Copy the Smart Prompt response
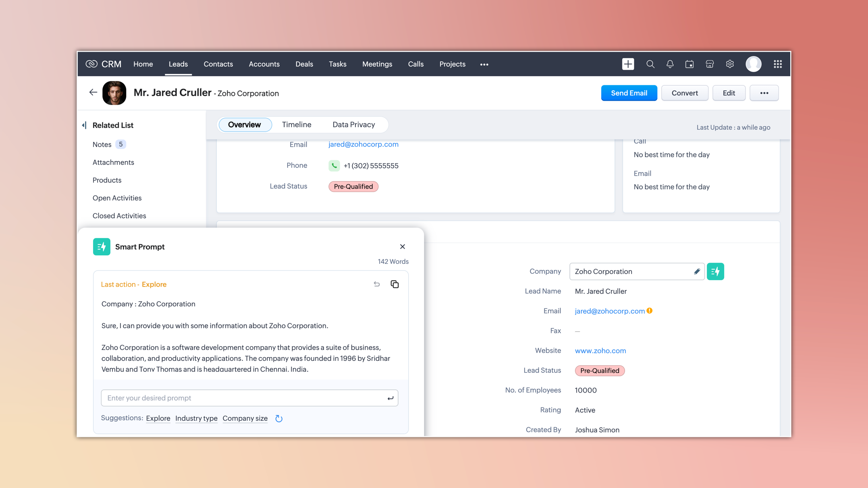 395,284
